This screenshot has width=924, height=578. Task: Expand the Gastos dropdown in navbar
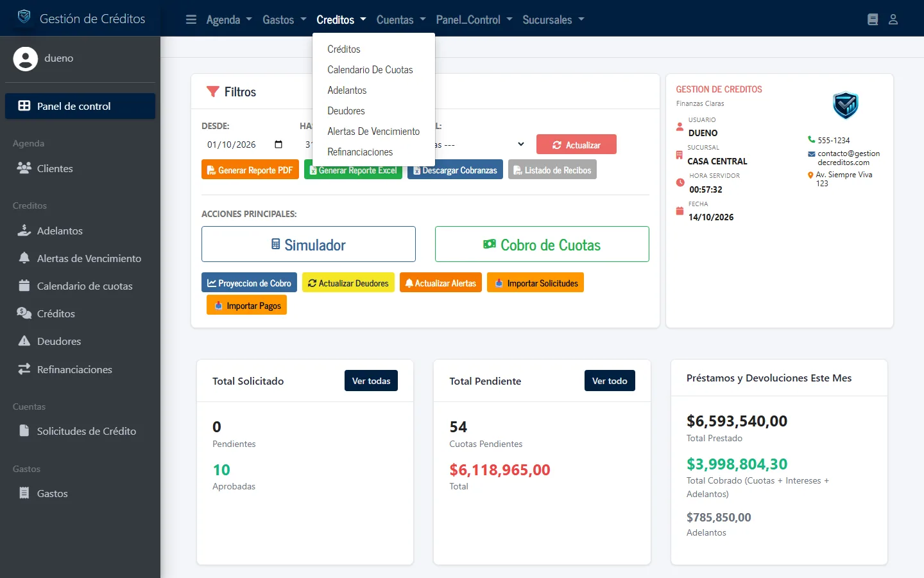(284, 19)
